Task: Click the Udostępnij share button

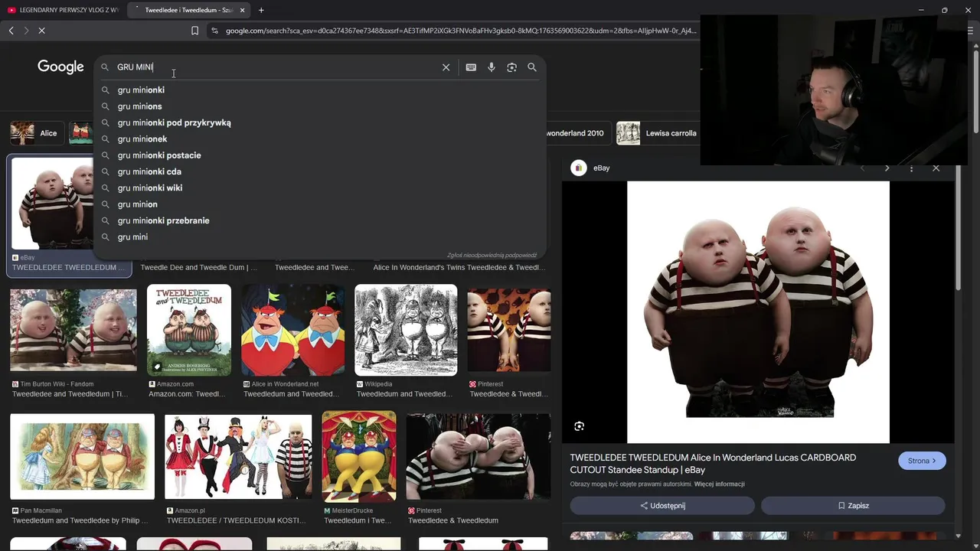Action: (x=662, y=506)
